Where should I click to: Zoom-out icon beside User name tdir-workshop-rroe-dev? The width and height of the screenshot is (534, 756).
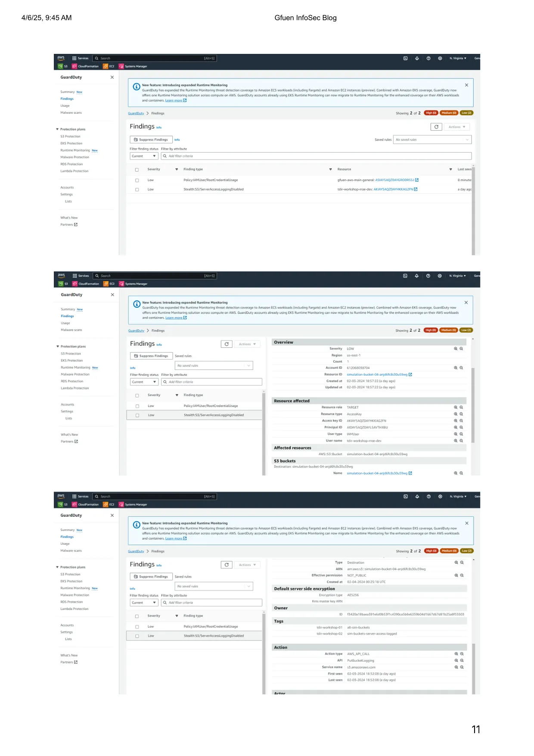point(461,440)
